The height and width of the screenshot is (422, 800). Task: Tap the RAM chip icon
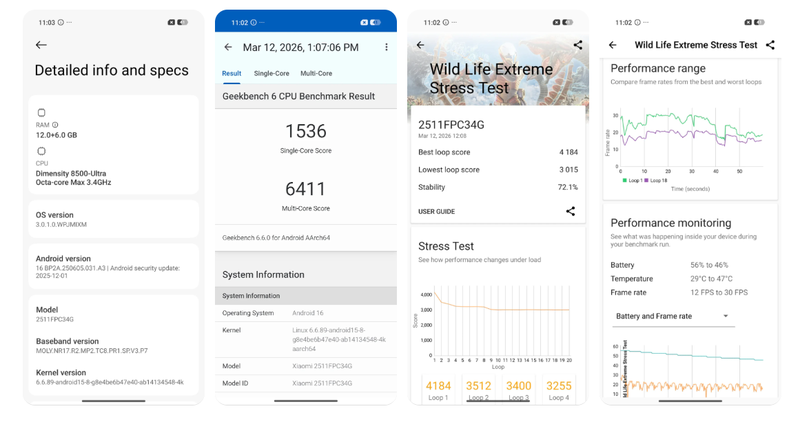click(x=41, y=112)
